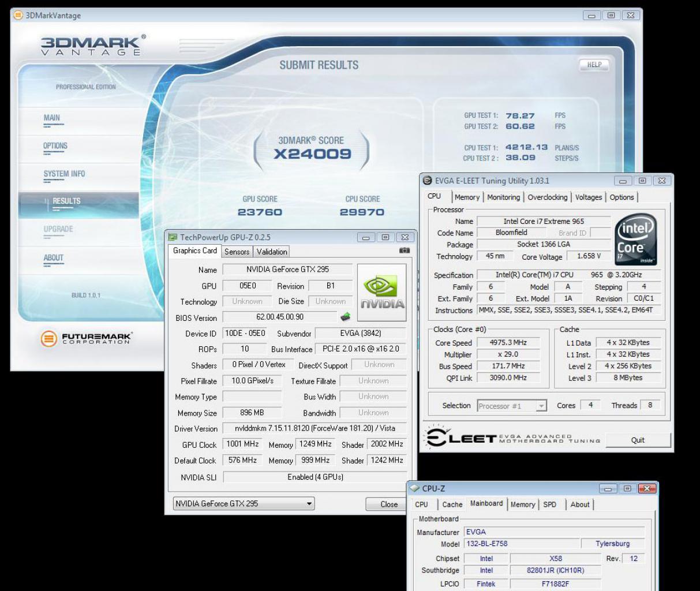Select CPU tab in E-LEET
700x591 pixels.
pyautogui.click(x=435, y=196)
